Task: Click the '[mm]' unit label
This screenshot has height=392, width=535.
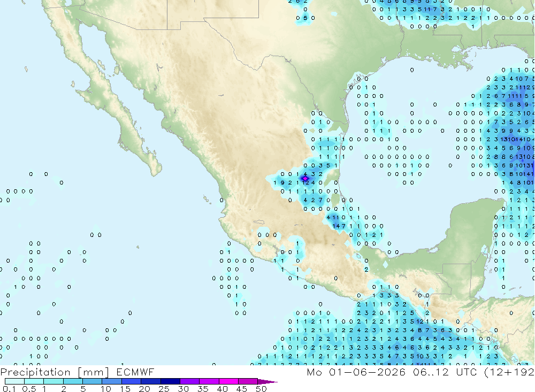Action: [94, 372]
